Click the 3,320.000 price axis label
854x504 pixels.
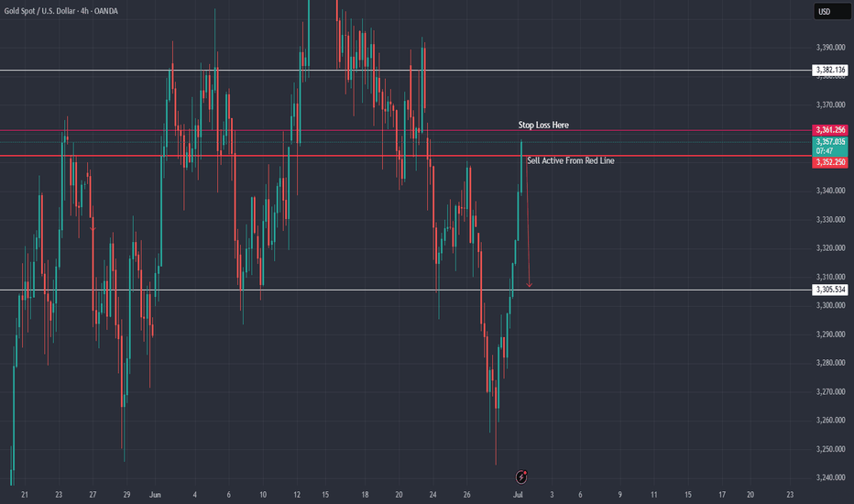(830, 248)
